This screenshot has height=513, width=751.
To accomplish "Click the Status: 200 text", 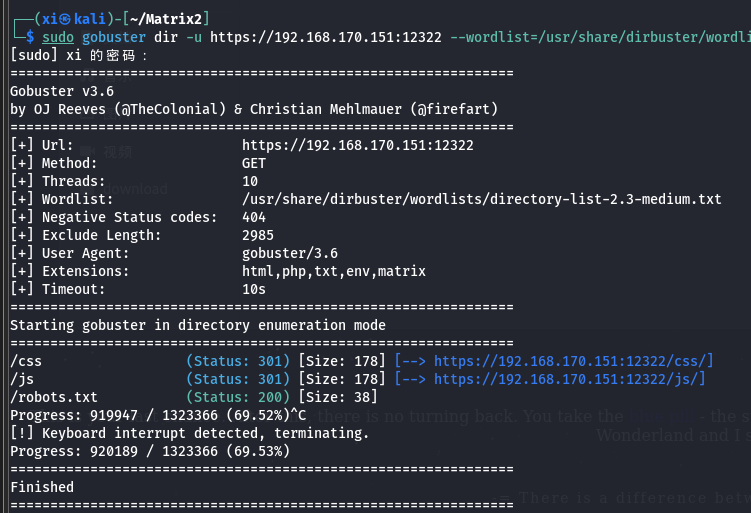I will 238,397.
